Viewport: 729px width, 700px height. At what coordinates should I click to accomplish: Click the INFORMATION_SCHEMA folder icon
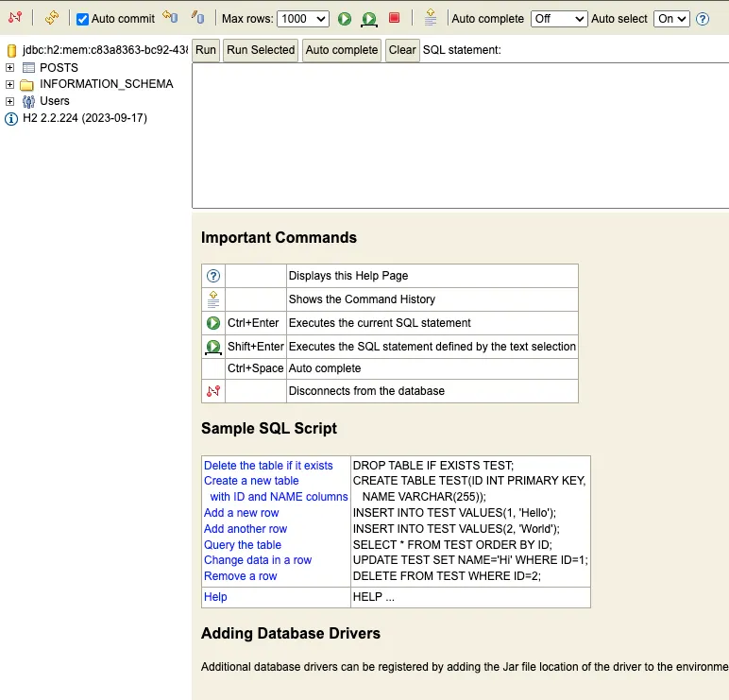pyautogui.click(x=27, y=85)
